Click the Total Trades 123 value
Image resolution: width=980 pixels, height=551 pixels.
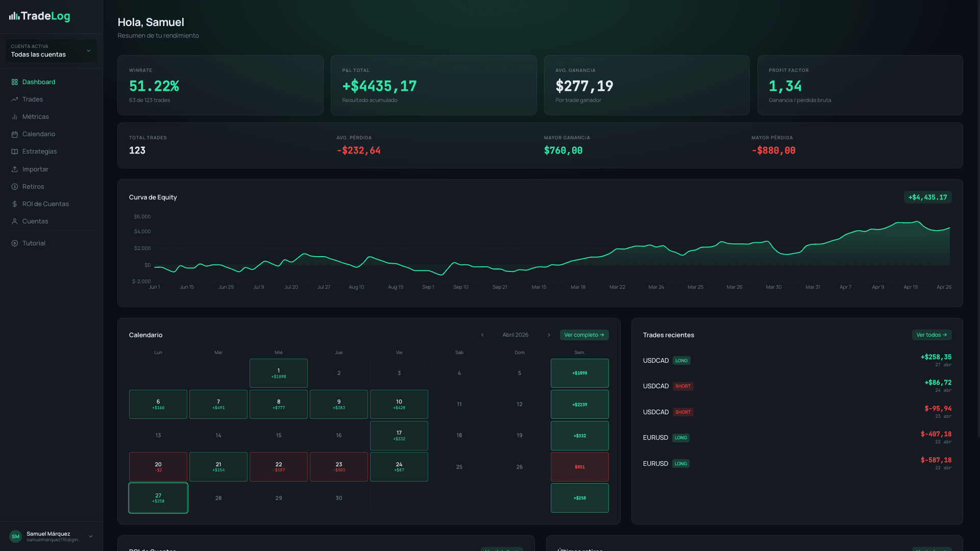pos(137,151)
